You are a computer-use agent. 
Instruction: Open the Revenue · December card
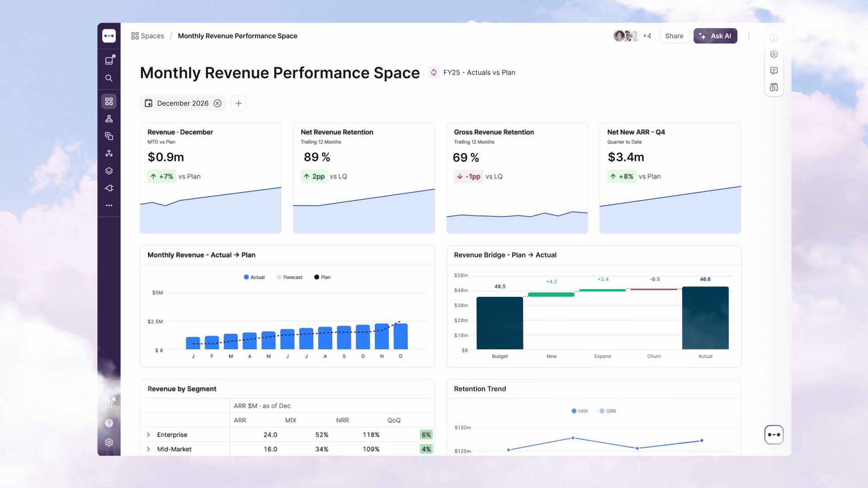(211, 178)
